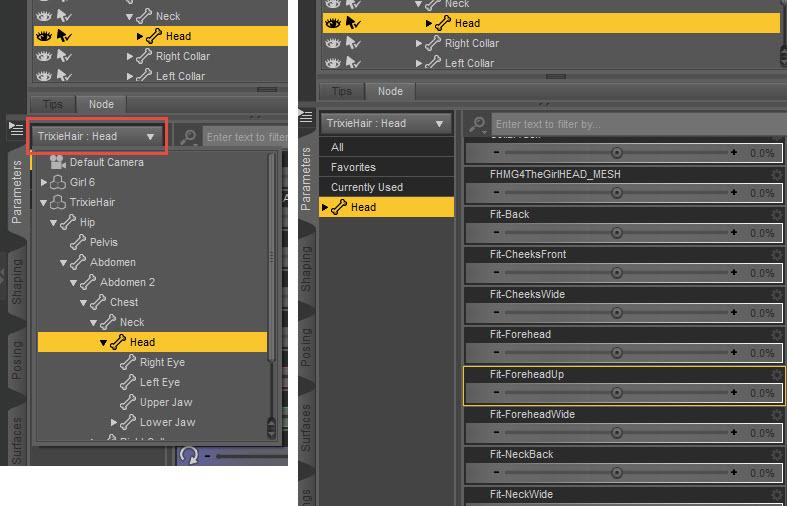Viewport: 787px width, 506px height.
Task: Click search magnifier icon in right panel
Action: (x=477, y=124)
